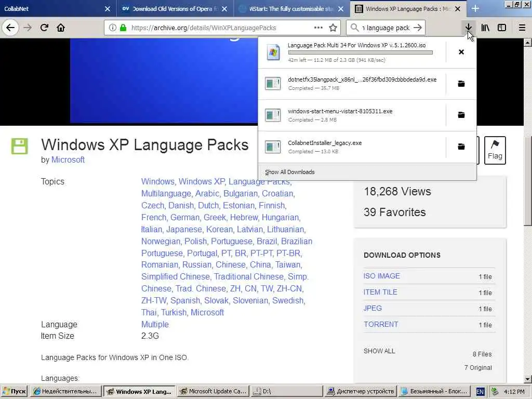Show the sidebar panel

point(502,28)
